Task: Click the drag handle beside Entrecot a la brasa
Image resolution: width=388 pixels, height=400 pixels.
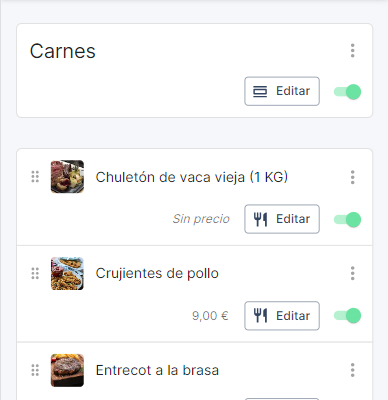Action: 35,370
